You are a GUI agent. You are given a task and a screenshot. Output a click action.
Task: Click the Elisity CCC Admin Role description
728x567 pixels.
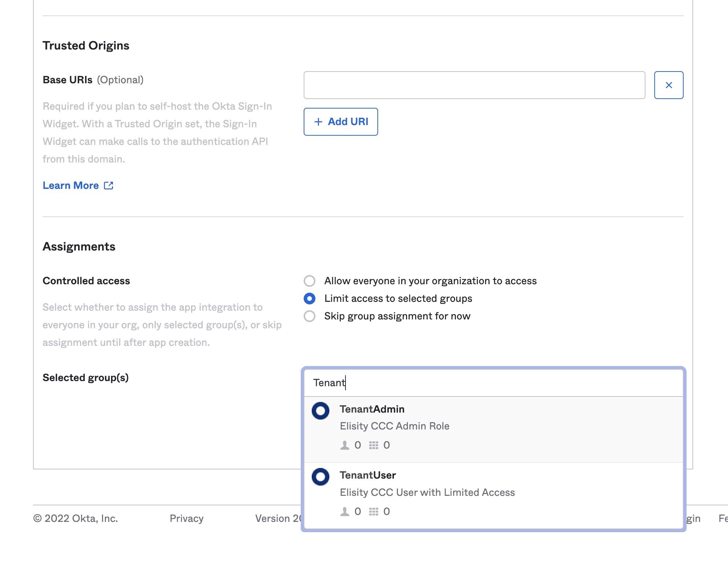(x=394, y=426)
